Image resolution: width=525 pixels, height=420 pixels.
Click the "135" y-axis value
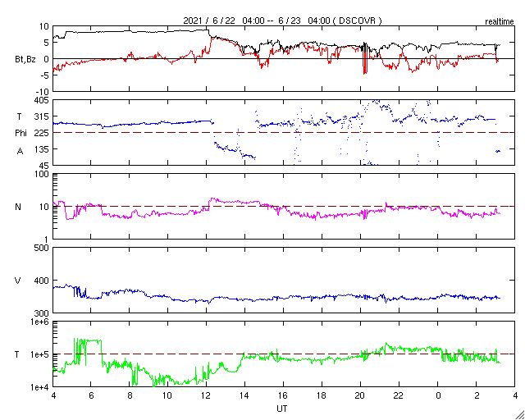[42, 149]
